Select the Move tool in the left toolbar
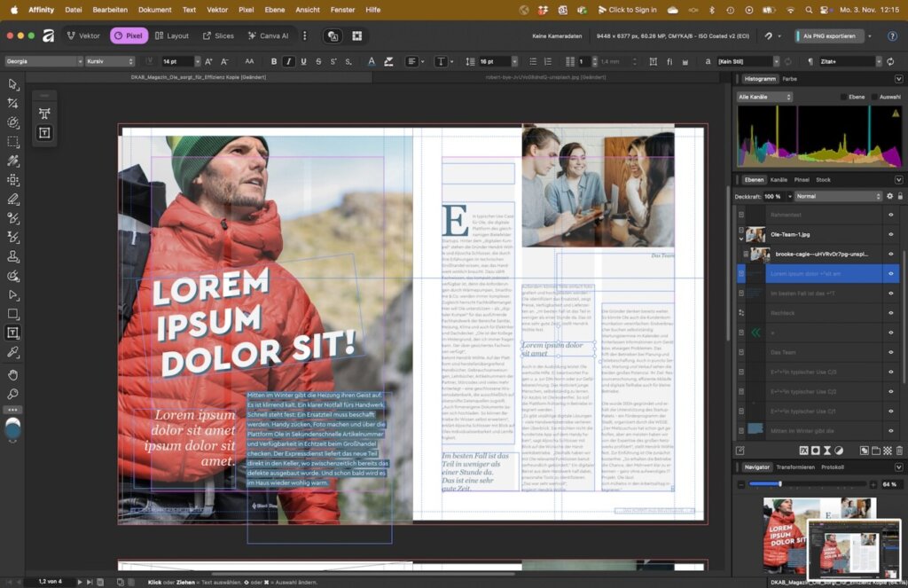Screen dimensions: 908x588 pos(13,84)
